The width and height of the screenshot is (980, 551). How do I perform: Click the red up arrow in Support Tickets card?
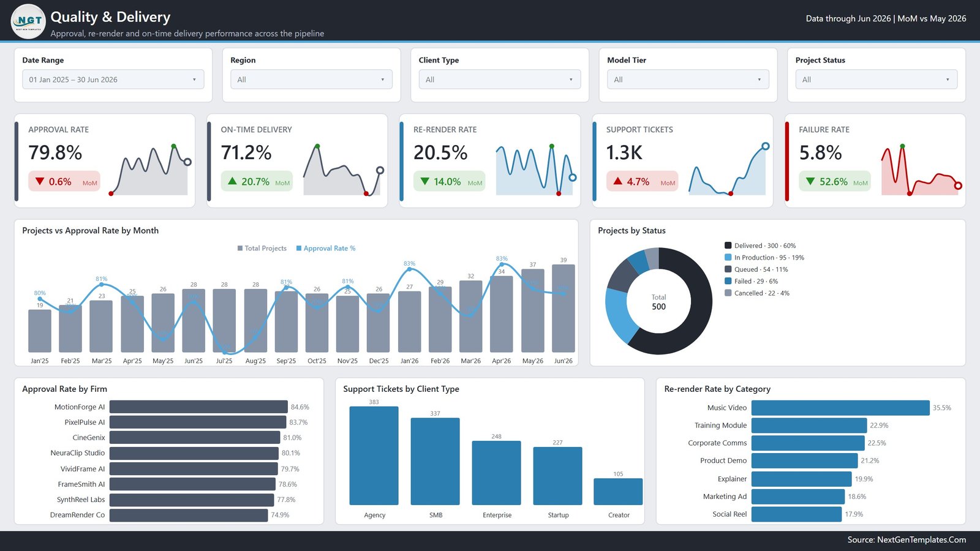pos(617,181)
